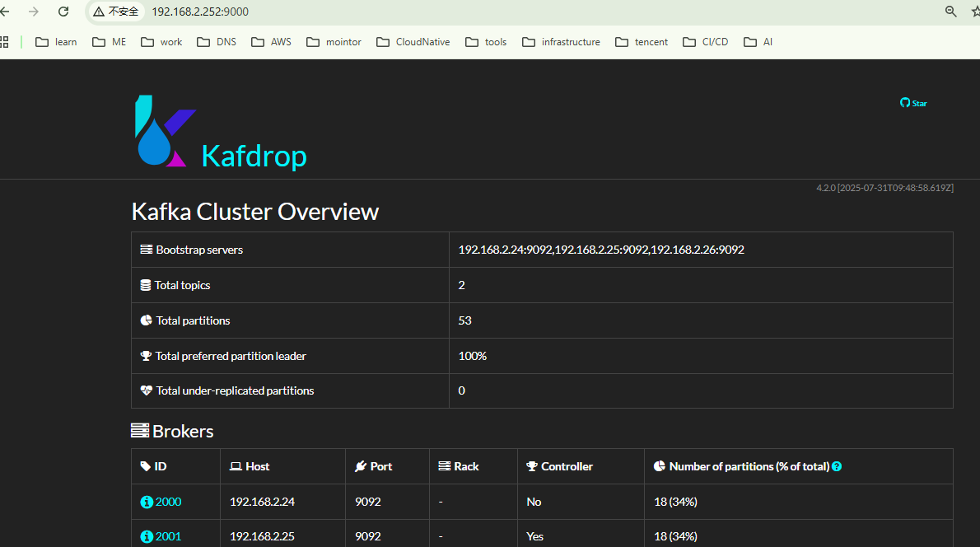This screenshot has height=547, width=980.
Task: Open the tencent bookmark folder
Action: pyautogui.click(x=642, y=42)
